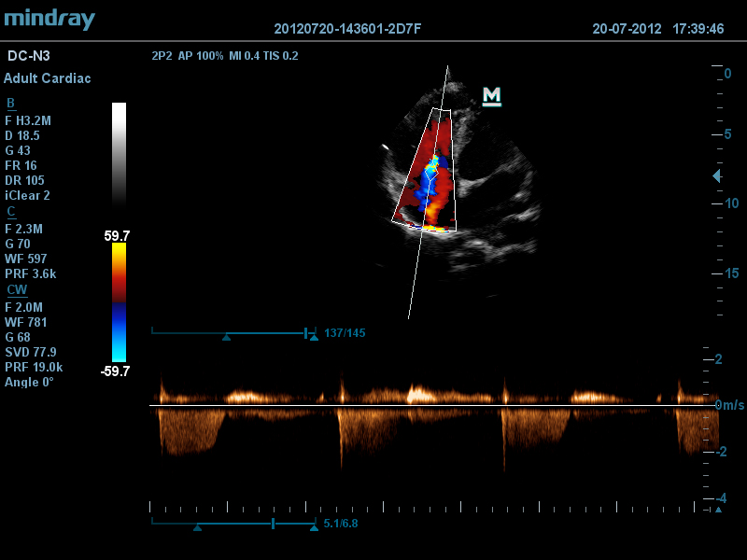This screenshot has height=560, width=747.
Task: Click the 'iClear 2' setting
Action: [27, 196]
